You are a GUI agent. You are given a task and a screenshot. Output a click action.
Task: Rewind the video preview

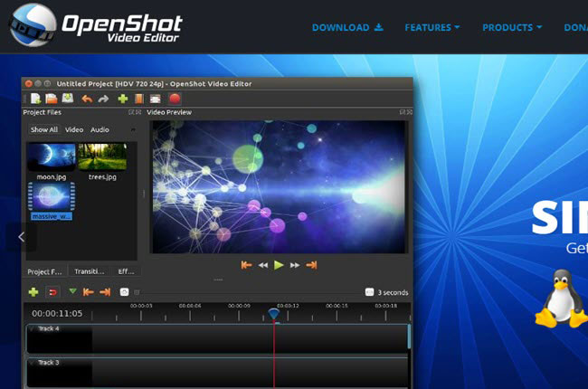click(x=263, y=265)
